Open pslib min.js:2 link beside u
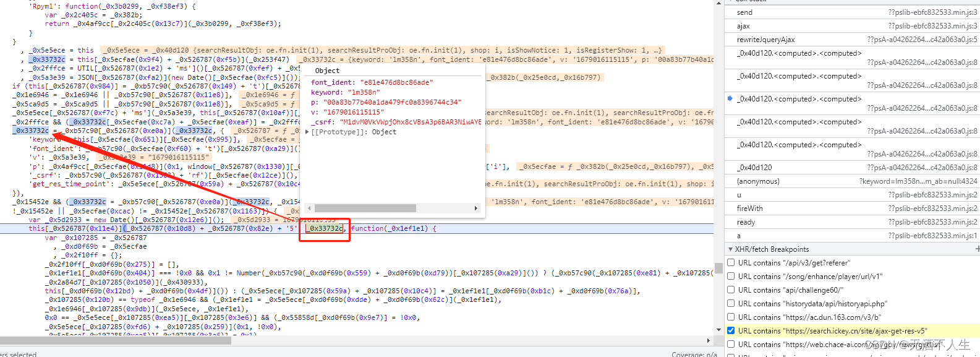 pos(933,195)
